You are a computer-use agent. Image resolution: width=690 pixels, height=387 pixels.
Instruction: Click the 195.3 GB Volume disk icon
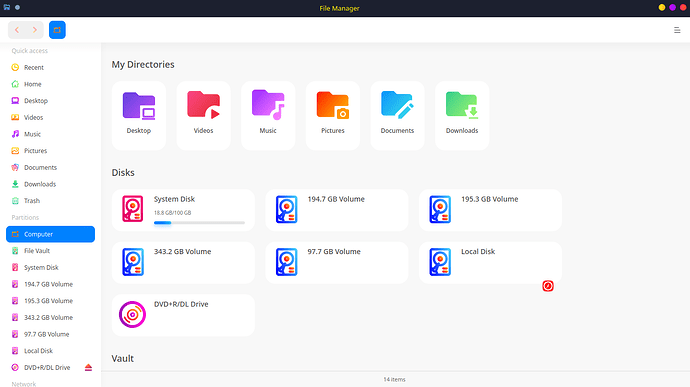pyautogui.click(x=440, y=210)
